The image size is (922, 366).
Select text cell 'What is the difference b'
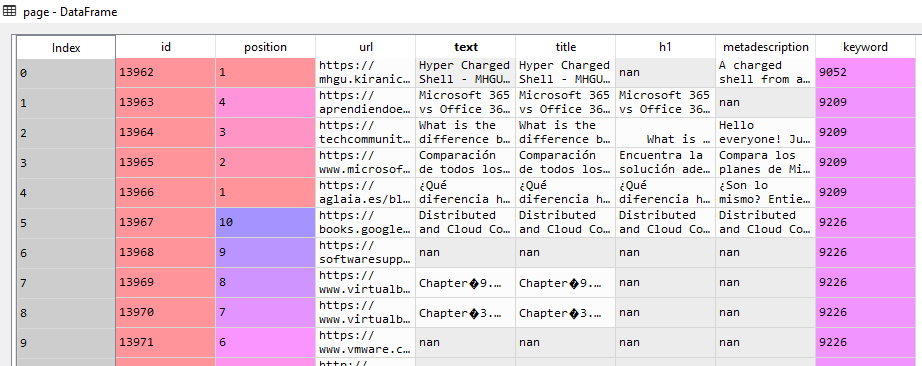click(466, 133)
